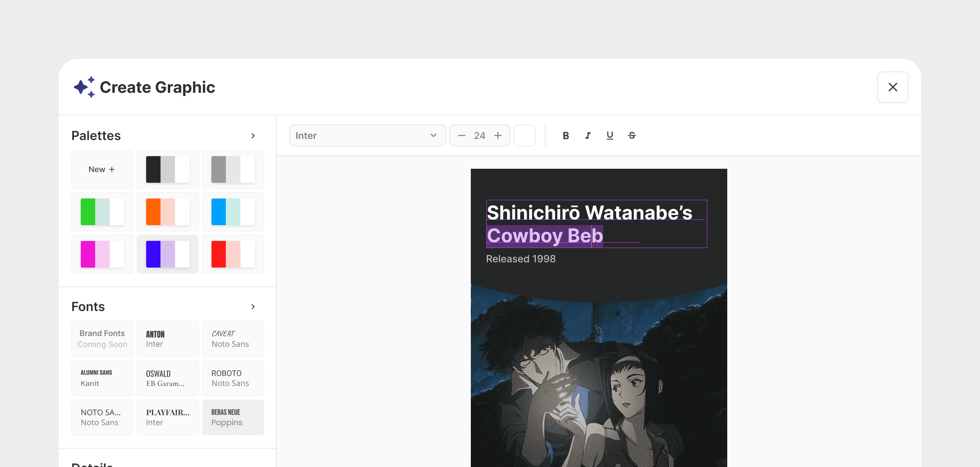The height and width of the screenshot is (467, 980).
Task: Select the Bebas Neue Poppins pairing
Action: coord(233,418)
